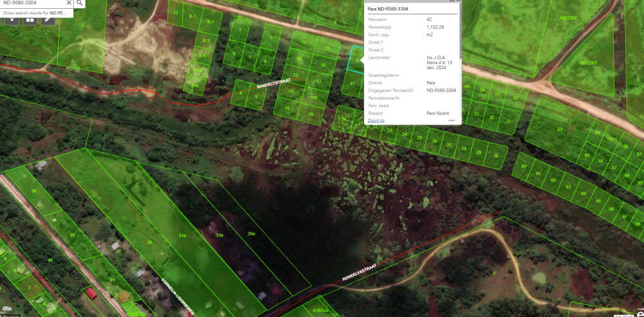The image size is (644, 317).
Task: Click parcel 33a in the shaded area
Action: click(x=219, y=235)
